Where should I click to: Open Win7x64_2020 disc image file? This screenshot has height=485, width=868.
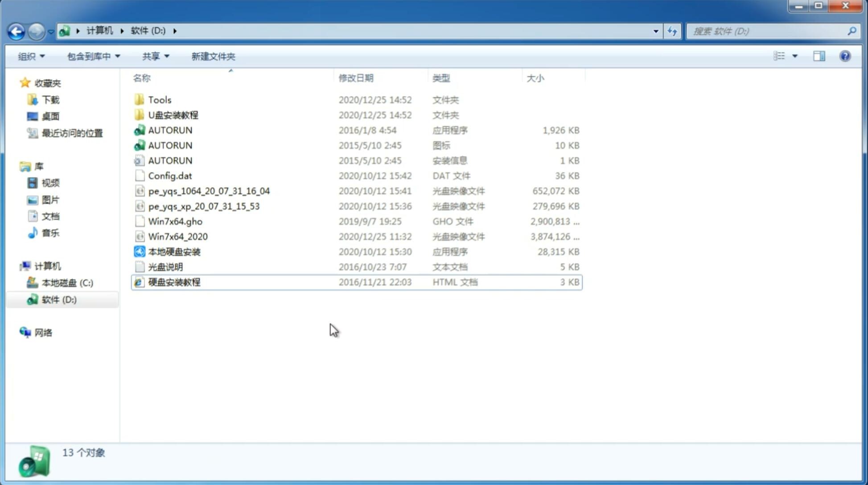177,236
